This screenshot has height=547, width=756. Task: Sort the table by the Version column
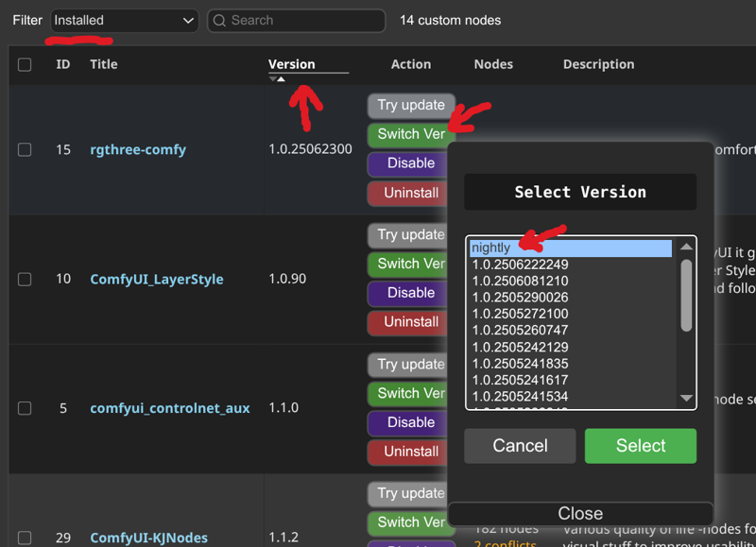pos(292,64)
